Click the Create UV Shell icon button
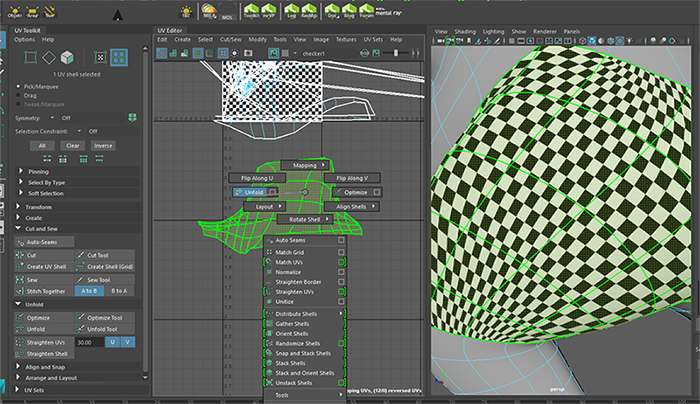700x404 pixels. (20, 267)
